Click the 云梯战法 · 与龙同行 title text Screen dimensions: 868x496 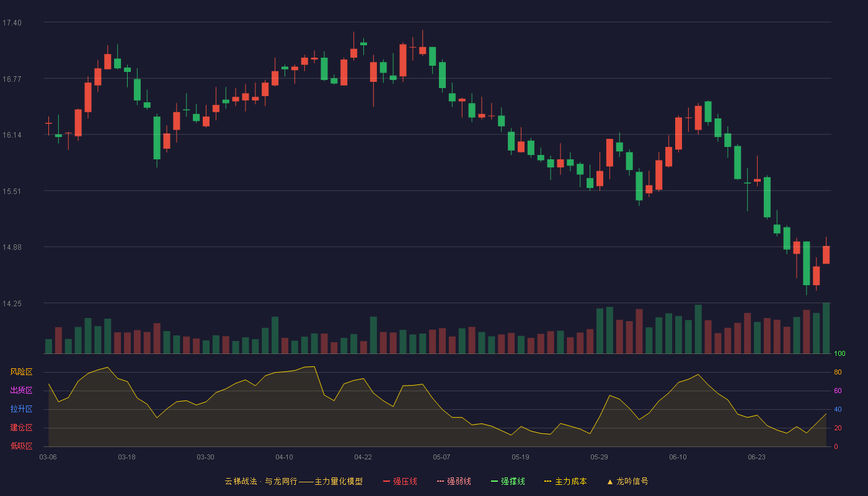[260, 481]
